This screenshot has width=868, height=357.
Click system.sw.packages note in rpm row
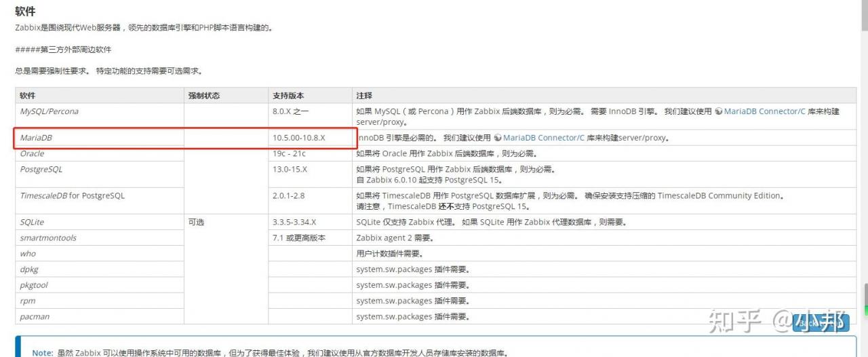pos(412,301)
